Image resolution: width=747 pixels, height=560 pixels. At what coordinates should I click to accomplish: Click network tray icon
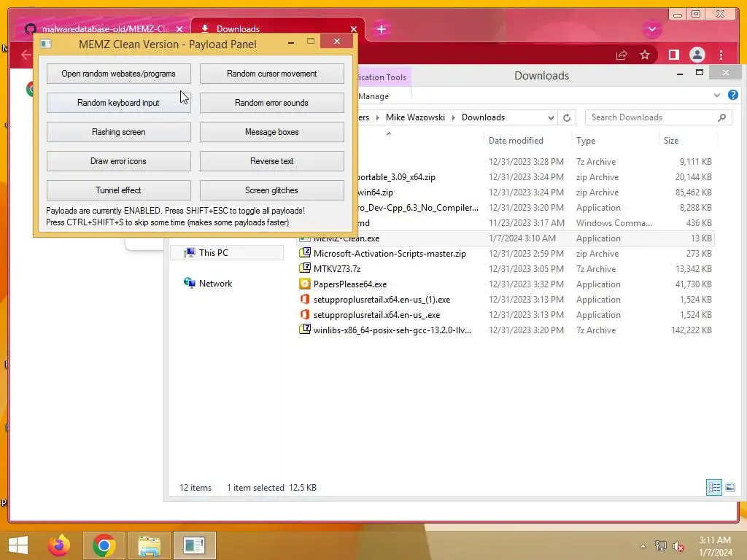coord(660,546)
